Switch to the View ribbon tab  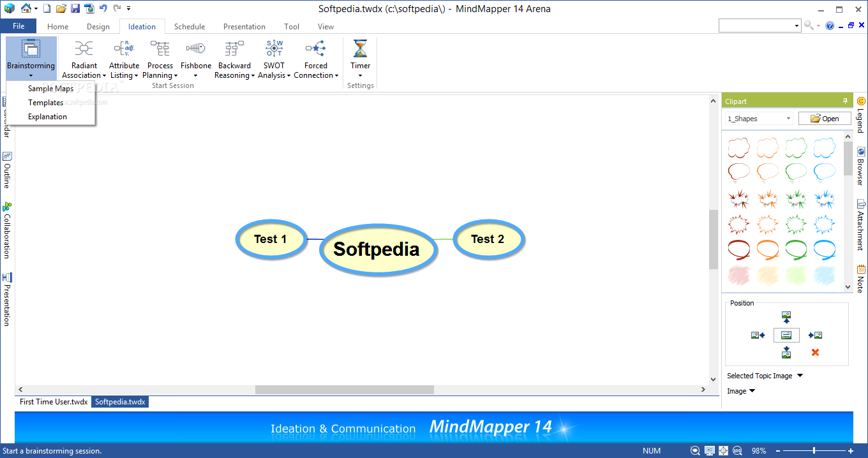point(325,27)
